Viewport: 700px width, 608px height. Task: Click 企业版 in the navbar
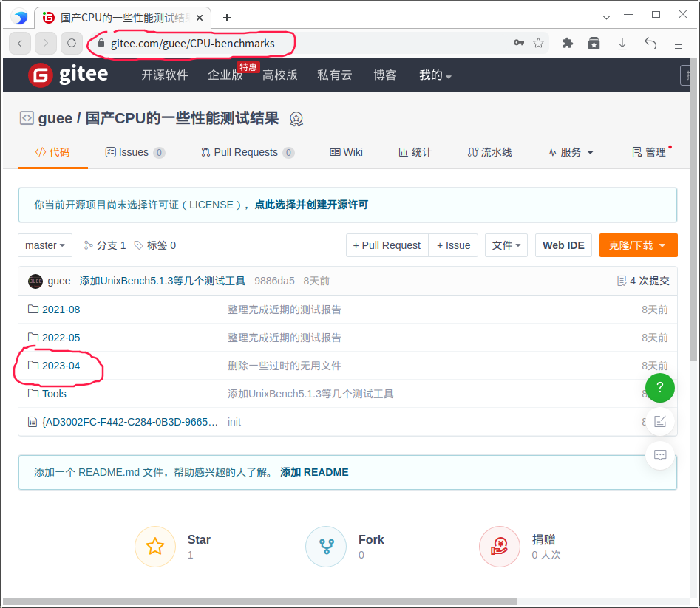pyautogui.click(x=225, y=75)
